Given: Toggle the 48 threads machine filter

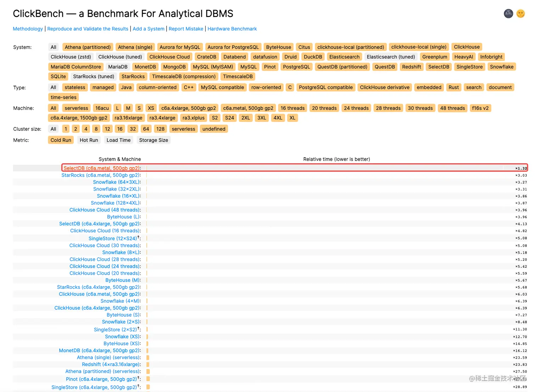Looking at the screenshot, I should pyautogui.click(x=453, y=108).
